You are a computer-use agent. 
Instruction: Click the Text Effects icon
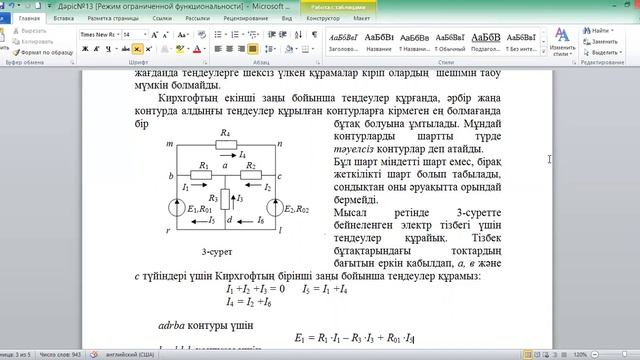click(x=164, y=49)
